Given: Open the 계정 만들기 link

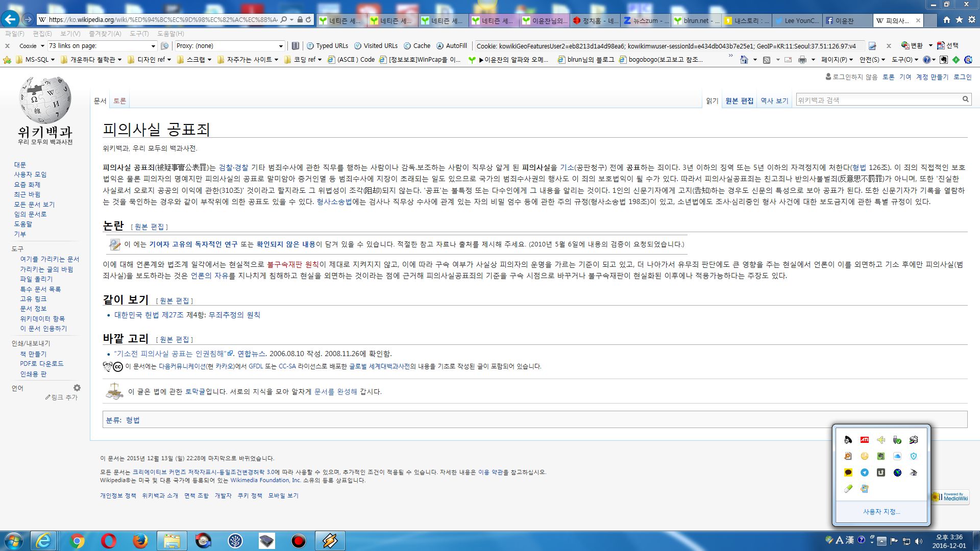Looking at the screenshot, I should click(932, 77).
